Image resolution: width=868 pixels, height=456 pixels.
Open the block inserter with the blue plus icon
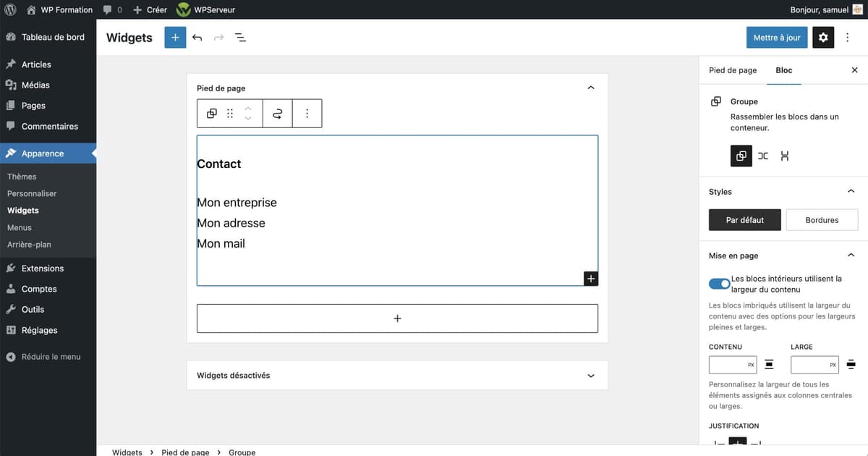click(x=174, y=37)
